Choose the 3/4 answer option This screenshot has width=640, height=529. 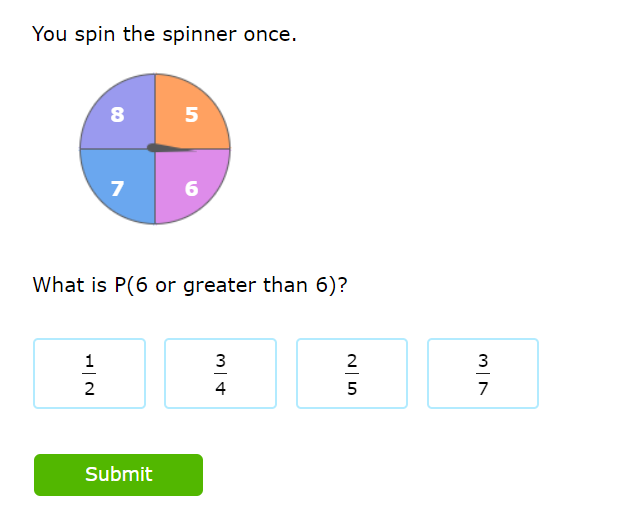pos(220,373)
